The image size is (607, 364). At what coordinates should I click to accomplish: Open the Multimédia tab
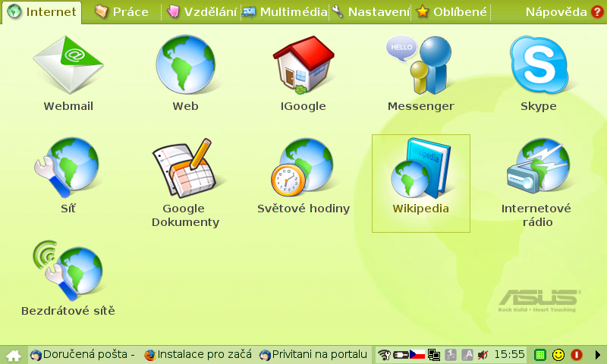[285, 12]
